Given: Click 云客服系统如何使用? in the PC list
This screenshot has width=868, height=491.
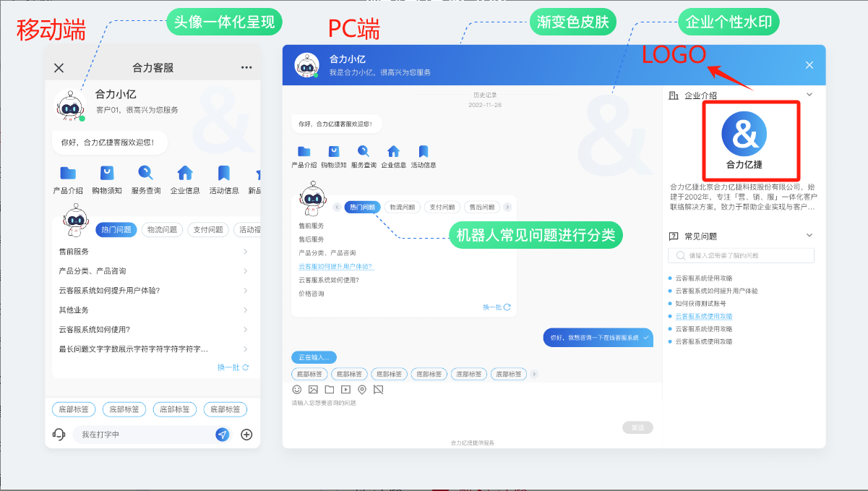Looking at the screenshot, I should click(x=329, y=280).
